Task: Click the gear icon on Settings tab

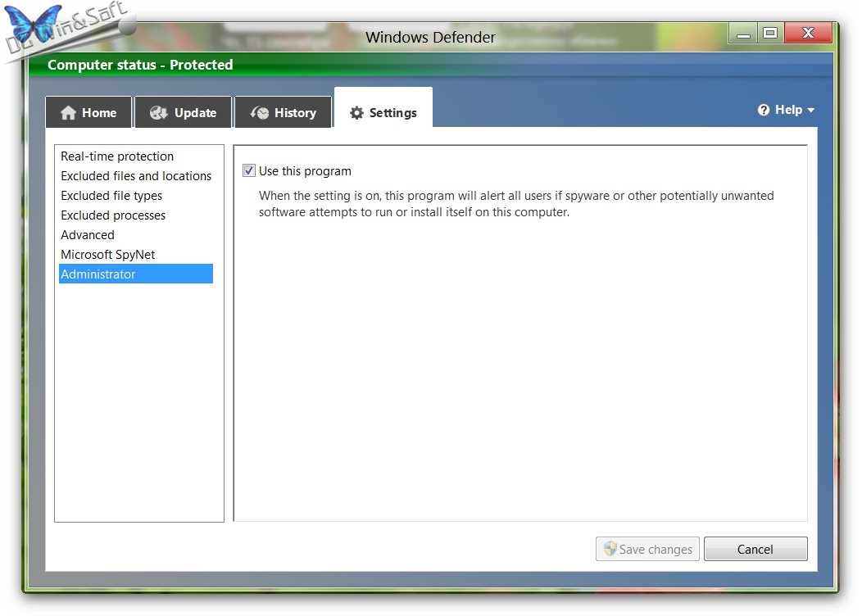Action: point(356,113)
